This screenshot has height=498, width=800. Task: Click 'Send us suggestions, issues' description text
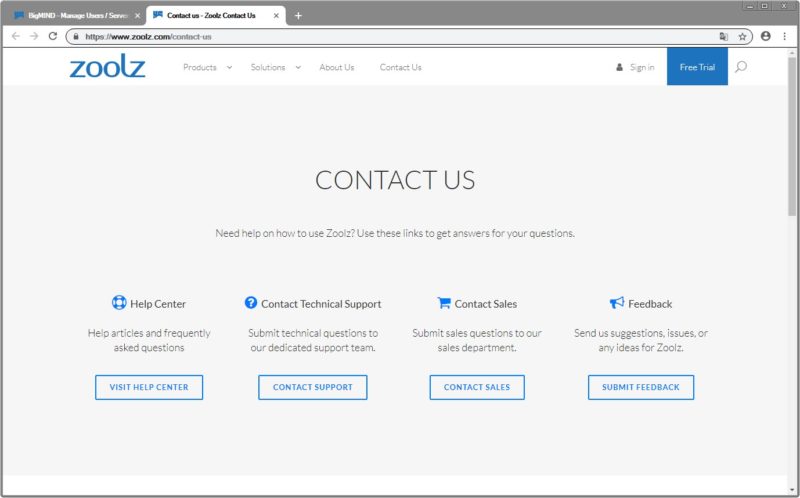point(641,340)
